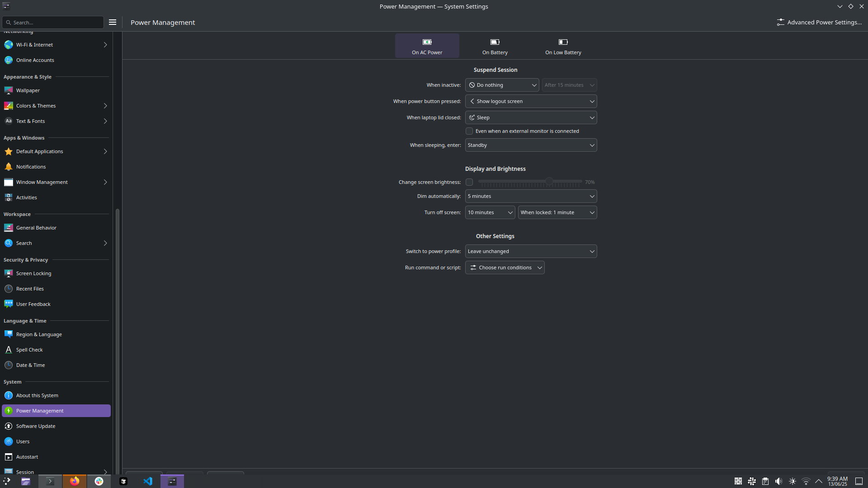This screenshot has width=868, height=488.
Task: Expand Switch to power profile dropdown
Action: tap(531, 251)
